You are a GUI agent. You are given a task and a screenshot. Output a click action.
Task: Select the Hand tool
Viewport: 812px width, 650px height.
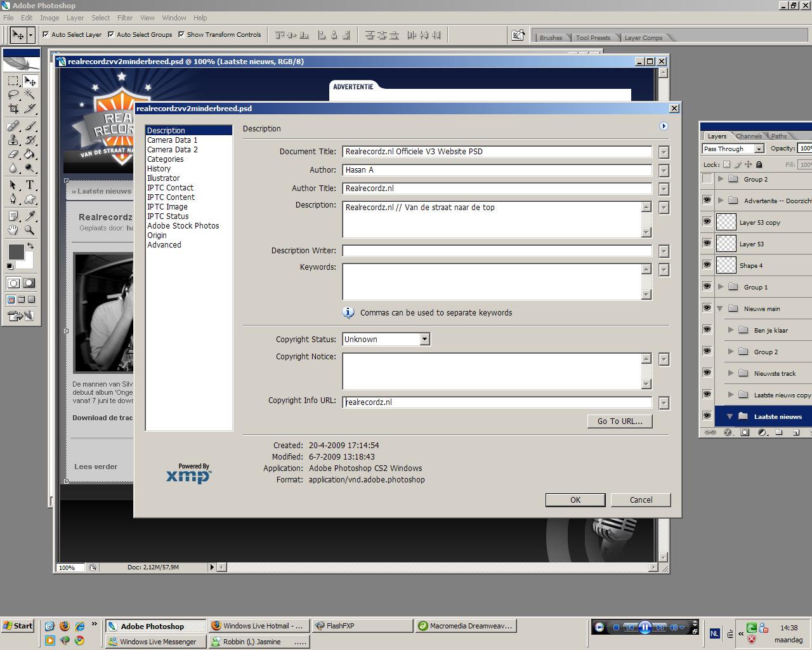pyautogui.click(x=13, y=230)
